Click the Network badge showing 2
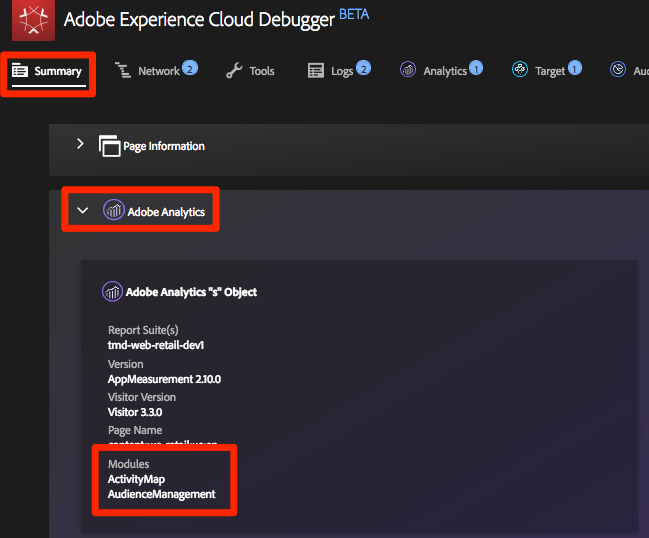The height and width of the screenshot is (538, 649). (190, 68)
